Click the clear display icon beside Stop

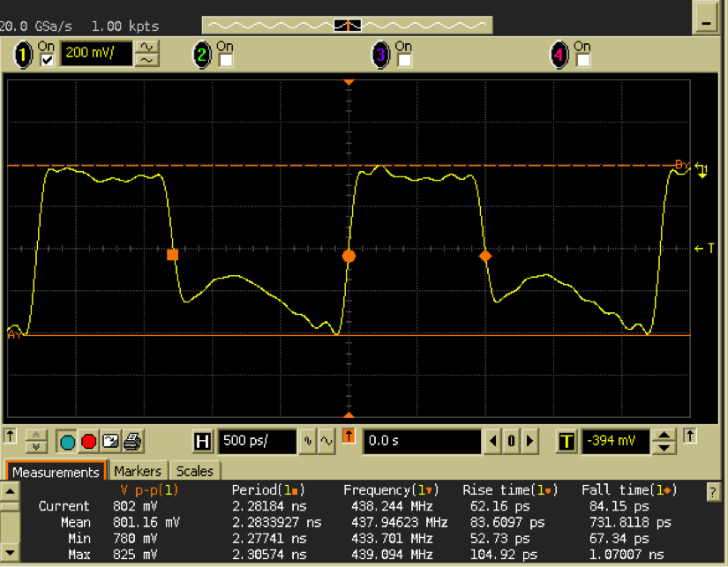click(110, 440)
